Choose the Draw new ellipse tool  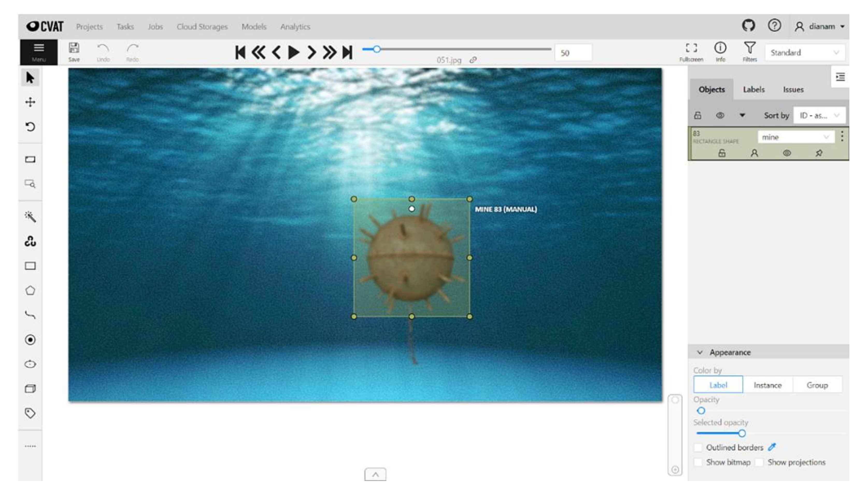pos(30,364)
